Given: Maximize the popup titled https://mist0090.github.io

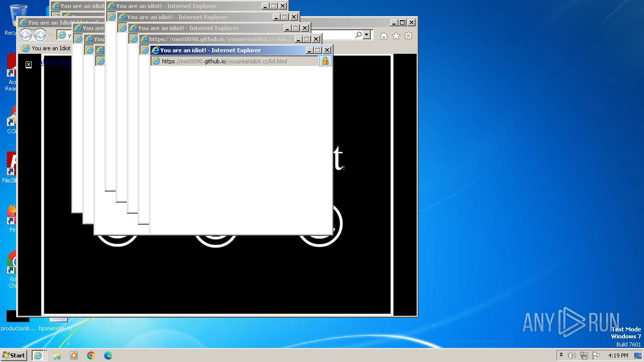Looking at the screenshot, I should click(x=306, y=39).
